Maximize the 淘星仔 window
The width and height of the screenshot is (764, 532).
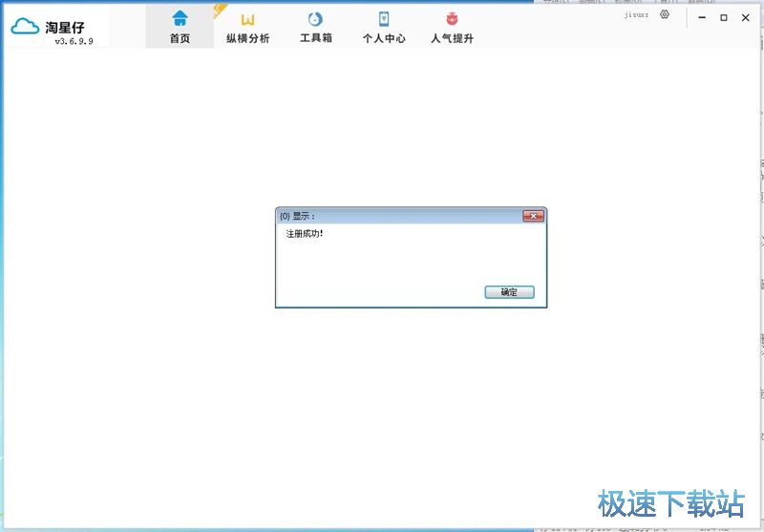(724, 17)
